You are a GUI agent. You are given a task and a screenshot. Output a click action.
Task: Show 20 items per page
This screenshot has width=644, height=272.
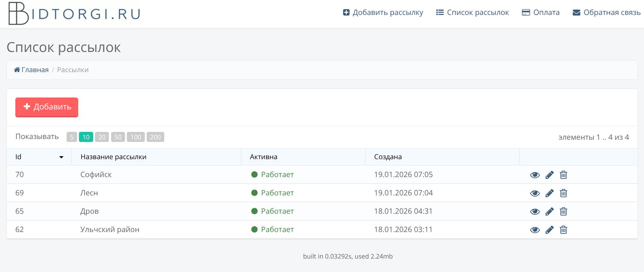(102, 137)
